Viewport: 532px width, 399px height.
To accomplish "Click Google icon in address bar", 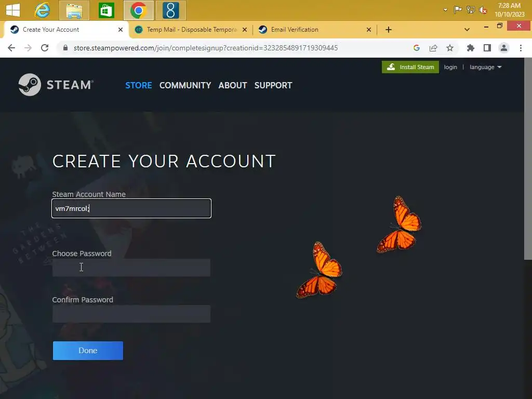I will click(417, 48).
